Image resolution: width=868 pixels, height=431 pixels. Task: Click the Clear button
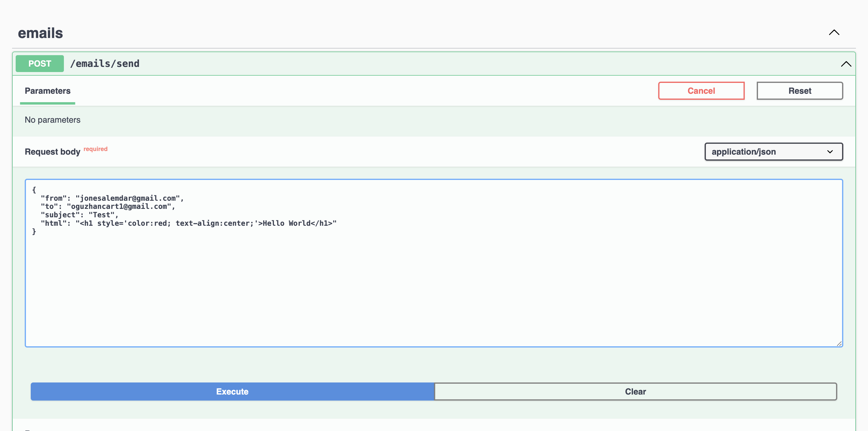(x=635, y=392)
